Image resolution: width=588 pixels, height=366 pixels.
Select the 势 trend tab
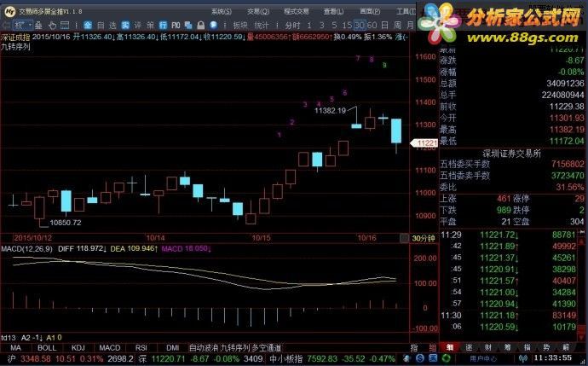[x=547, y=347]
